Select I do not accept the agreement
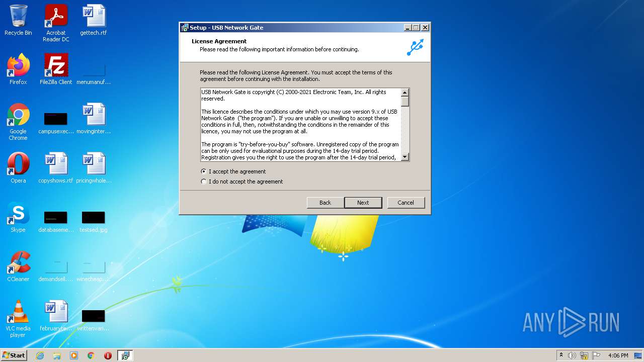Image resolution: width=644 pixels, height=362 pixels. tap(242, 182)
